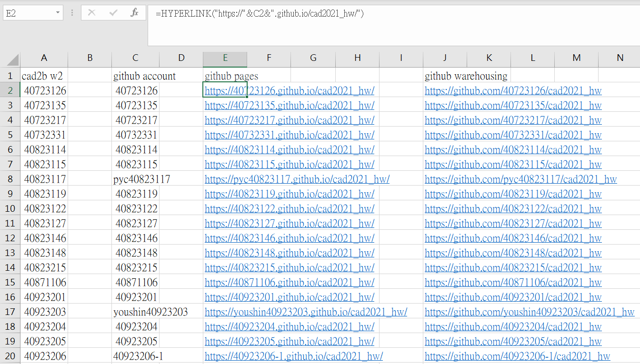Viewport: 640px width, 364px height.
Task: Click the Cancel (X) formula bar icon
Action: click(91, 13)
